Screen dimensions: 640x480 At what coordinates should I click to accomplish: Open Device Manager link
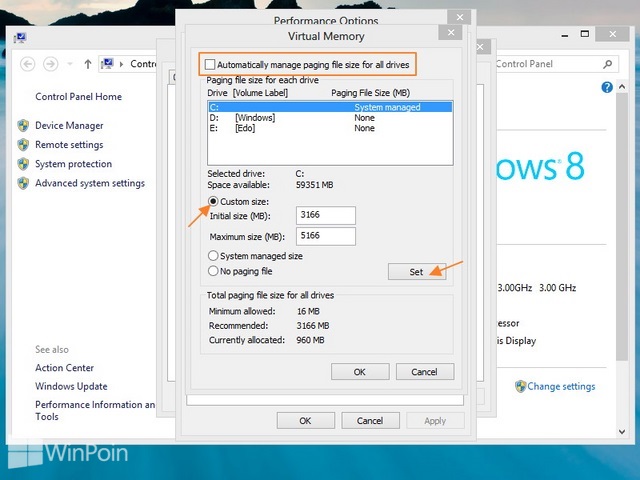pos(69,125)
